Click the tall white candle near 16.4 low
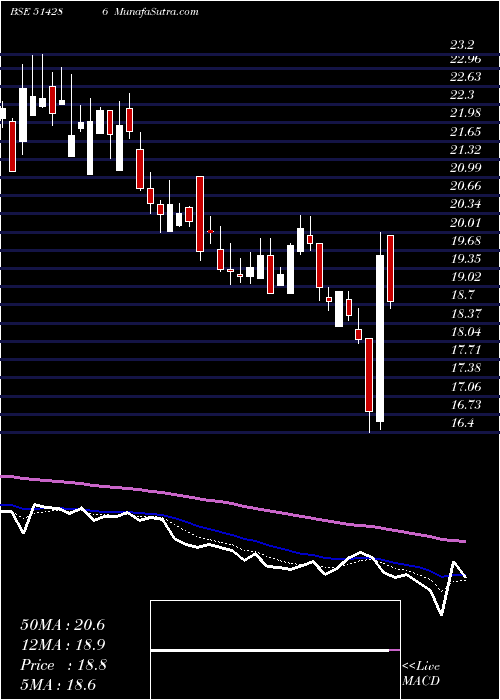500x700 pixels. [380, 338]
